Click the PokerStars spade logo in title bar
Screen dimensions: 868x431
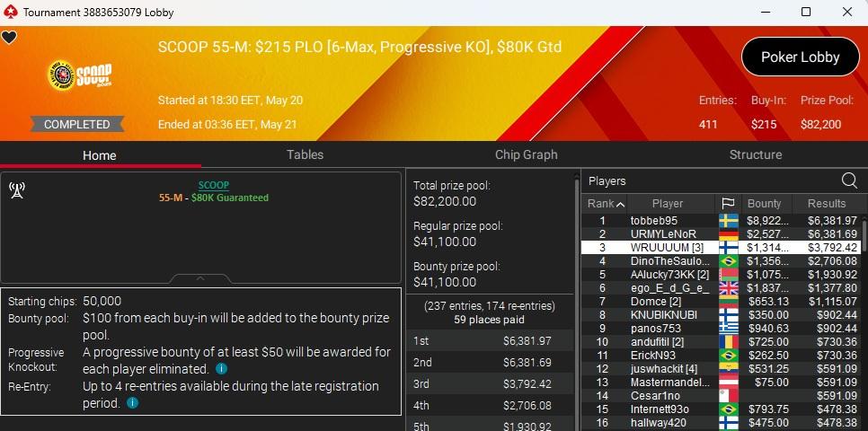(x=11, y=12)
